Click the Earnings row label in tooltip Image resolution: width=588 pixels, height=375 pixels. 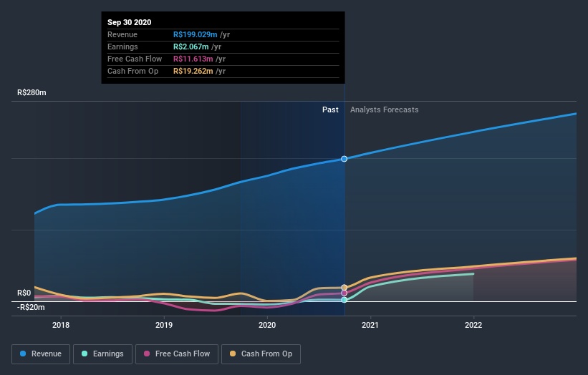tap(122, 47)
